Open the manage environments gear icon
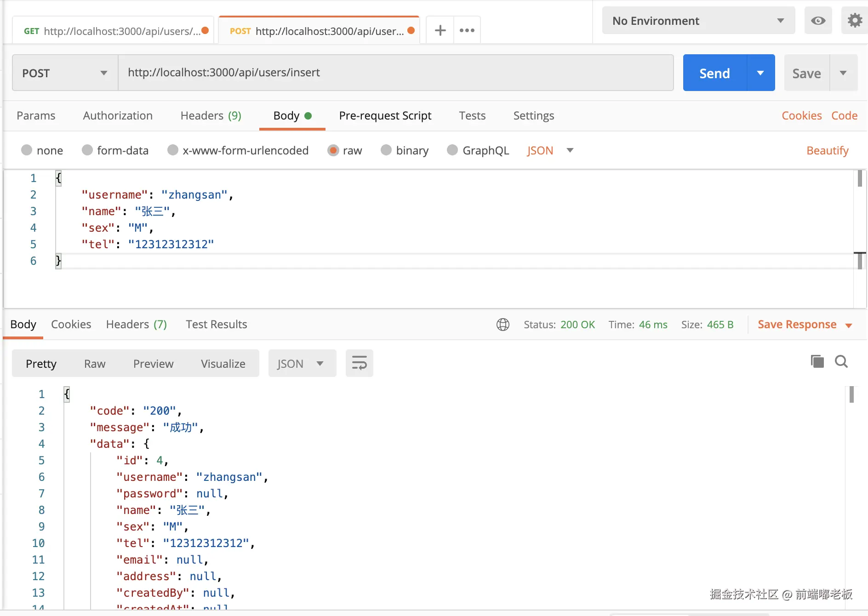Image resolution: width=868 pixels, height=616 pixels. [x=854, y=21]
